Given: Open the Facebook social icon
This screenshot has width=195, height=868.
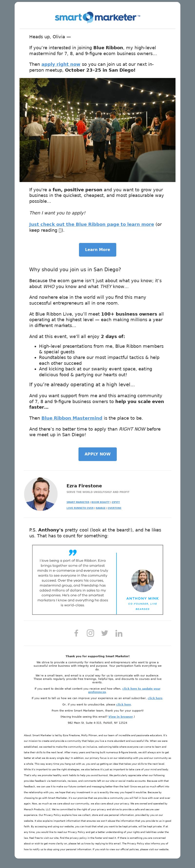Looking at the screenshot, I should point(77,633).
